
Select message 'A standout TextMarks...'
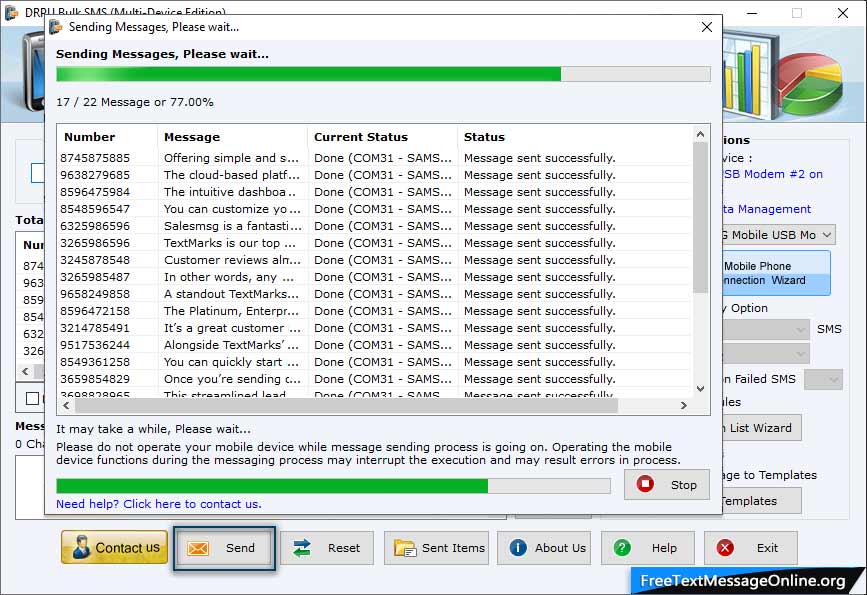tap(231, 294)
